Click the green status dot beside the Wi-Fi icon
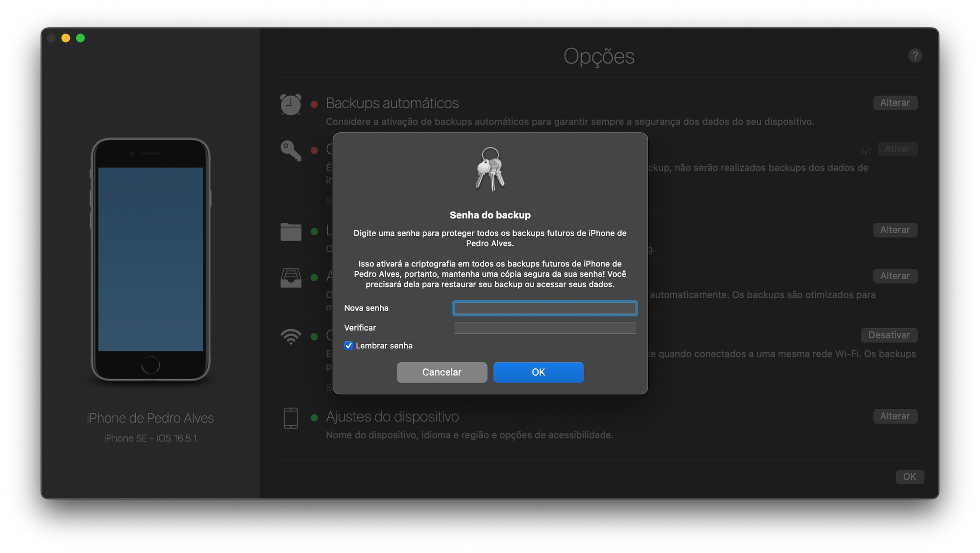Image resolution: width=980 pixels, height=553 pixels. pyautogui.click(x=315, y=337)
